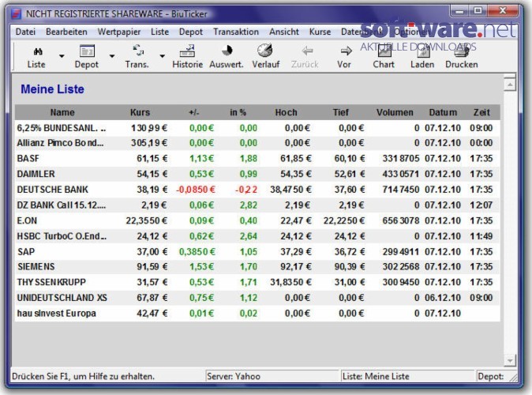The width and height of the screenshot is (532, 395).
Task: Sort by the Tief column header
Action: [341, 112]
